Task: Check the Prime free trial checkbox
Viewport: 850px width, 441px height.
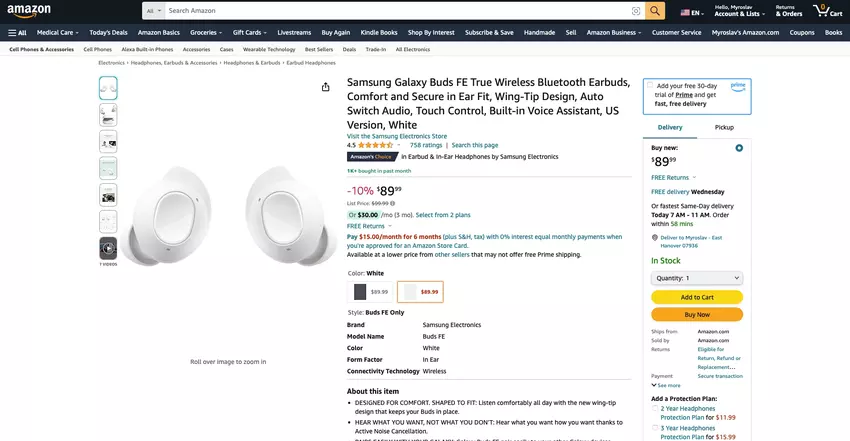Action: tap(650, 86)
